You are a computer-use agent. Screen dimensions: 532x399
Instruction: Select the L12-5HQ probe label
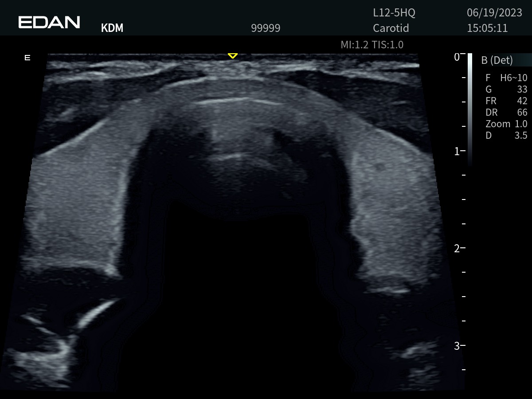tap(394, 13)
